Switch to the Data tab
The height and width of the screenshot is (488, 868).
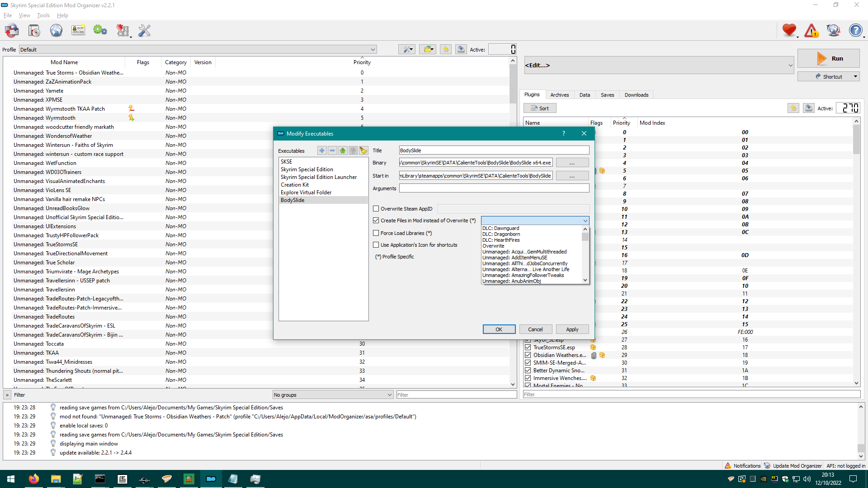(585, 95)
